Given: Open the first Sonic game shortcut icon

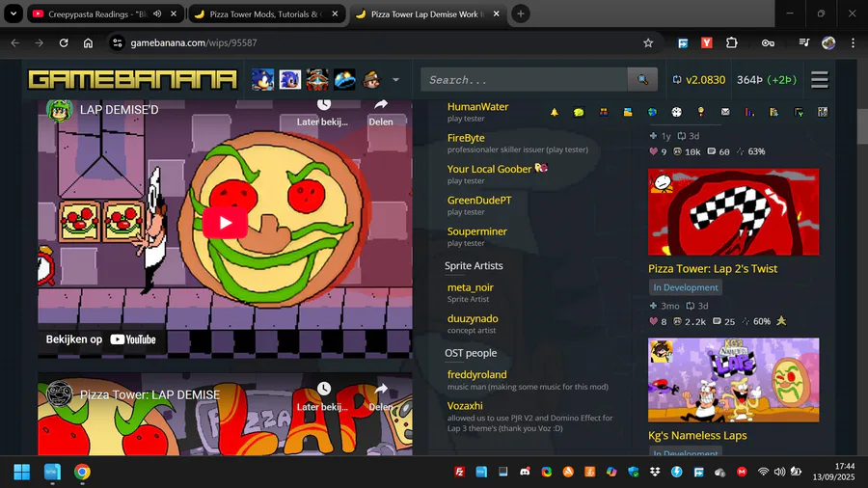Looking at the screenshot, I should pos(262,80).
